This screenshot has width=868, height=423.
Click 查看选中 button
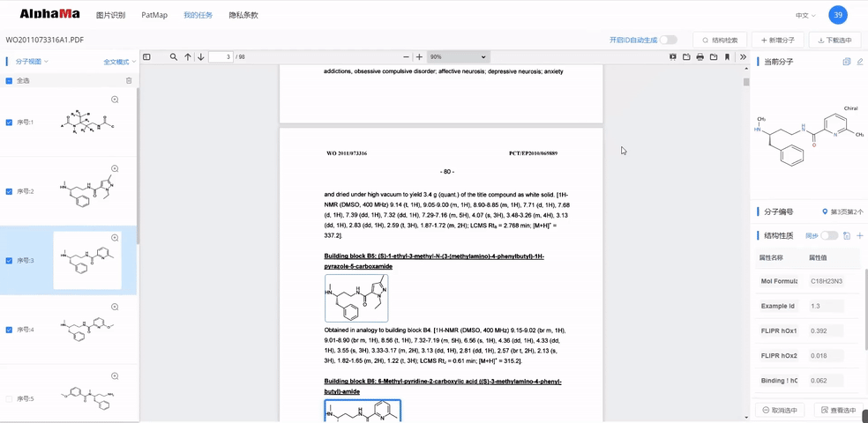pyautogui.click(x=839, y=410)
